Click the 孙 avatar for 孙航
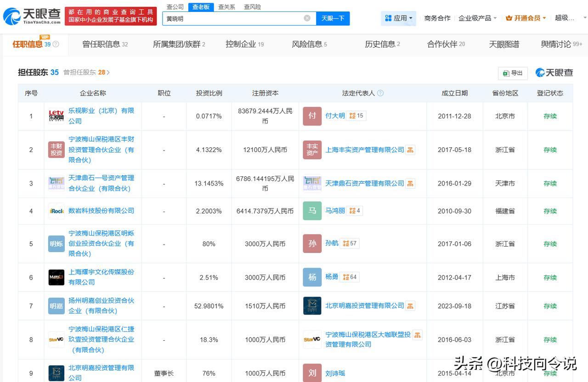The width and height of the screenshot is (588, 382). coord(312,244)
